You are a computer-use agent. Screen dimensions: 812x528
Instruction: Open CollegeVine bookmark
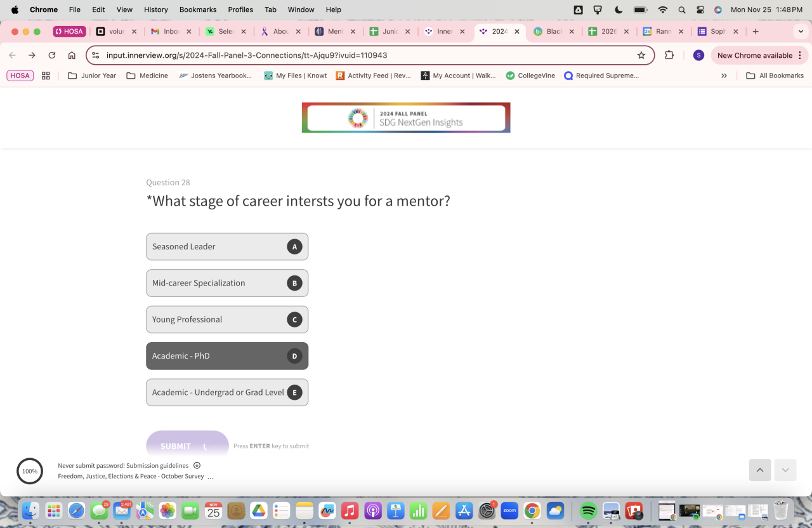pos(530,76)
